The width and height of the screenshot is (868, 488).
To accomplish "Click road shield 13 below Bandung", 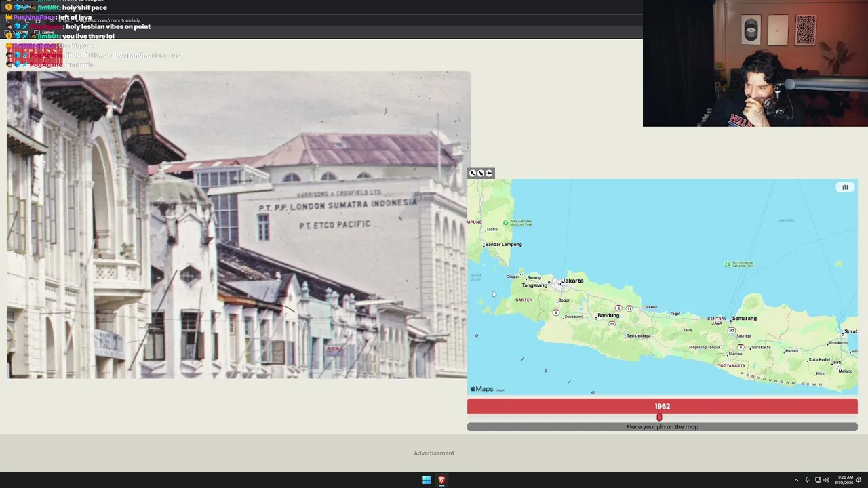I will [612, 324].
